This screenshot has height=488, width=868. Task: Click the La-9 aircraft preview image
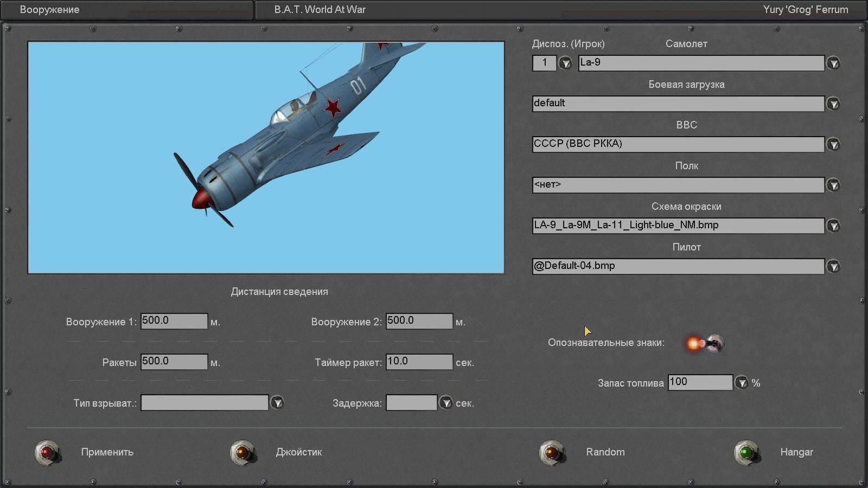coord(266,157)
